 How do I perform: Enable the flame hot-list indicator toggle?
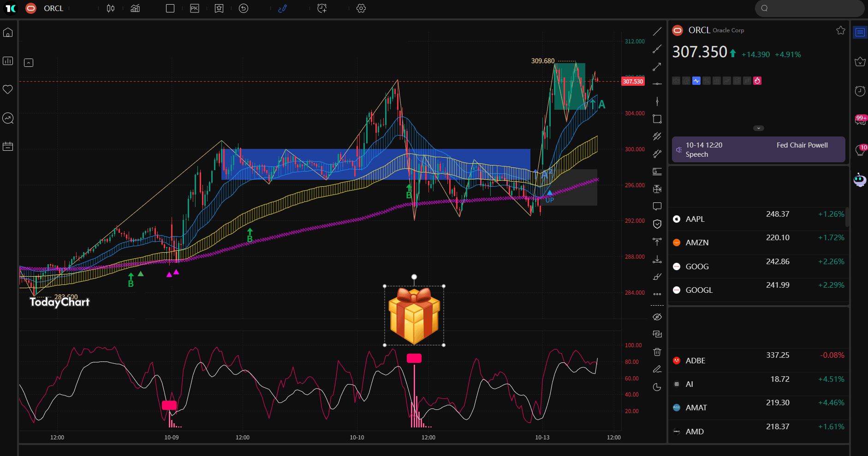757,81
